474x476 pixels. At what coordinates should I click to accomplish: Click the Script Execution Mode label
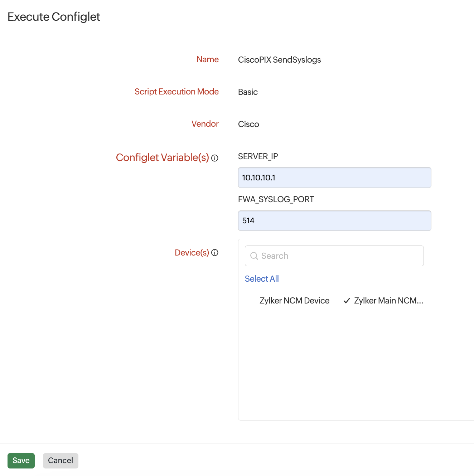point(176,92)
